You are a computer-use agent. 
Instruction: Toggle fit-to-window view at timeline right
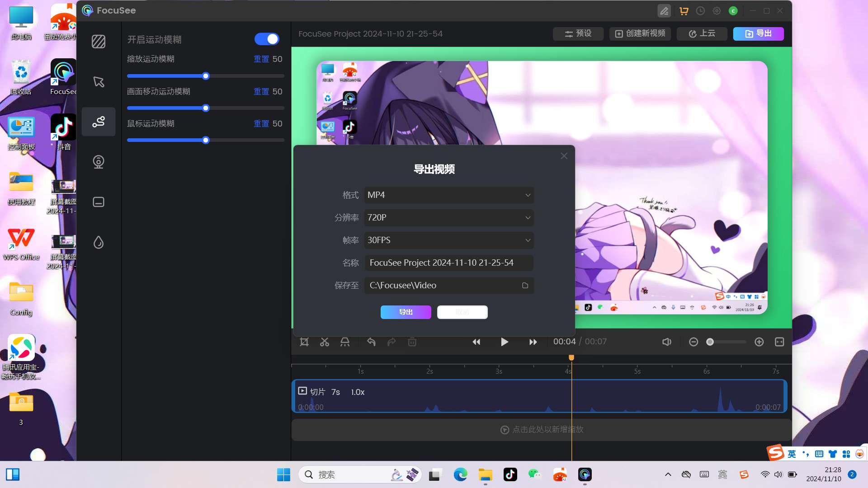pos(779,342)
